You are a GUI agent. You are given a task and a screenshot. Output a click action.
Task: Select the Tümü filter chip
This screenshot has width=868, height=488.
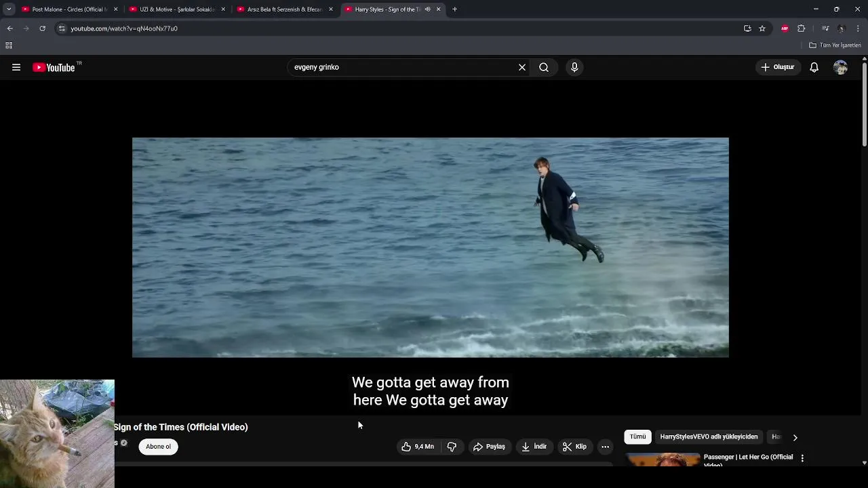pyautogui.click(x=637, y=437)
